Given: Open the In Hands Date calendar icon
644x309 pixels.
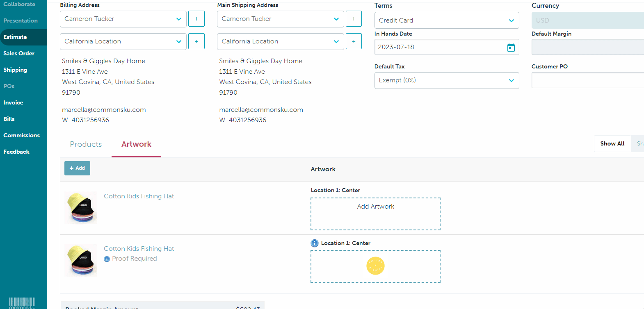Looking at the screenshot, I should 511,48.
